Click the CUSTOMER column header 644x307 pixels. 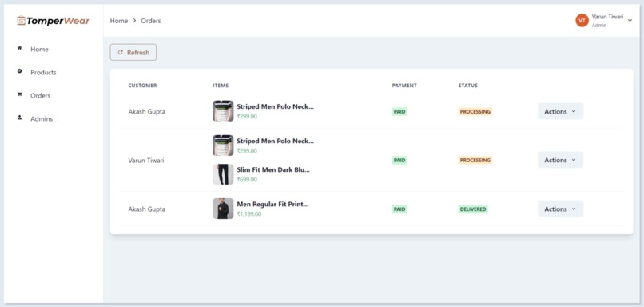142,86
